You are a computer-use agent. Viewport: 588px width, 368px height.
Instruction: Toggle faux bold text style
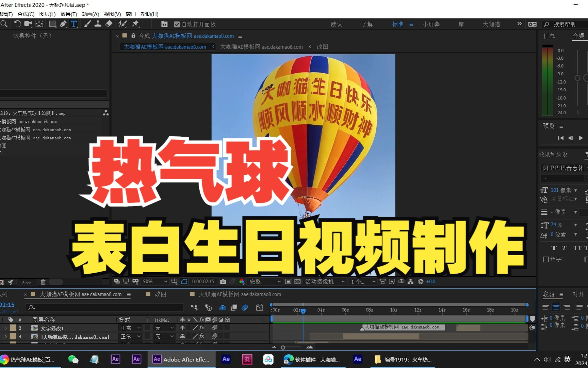click(554, 248)
